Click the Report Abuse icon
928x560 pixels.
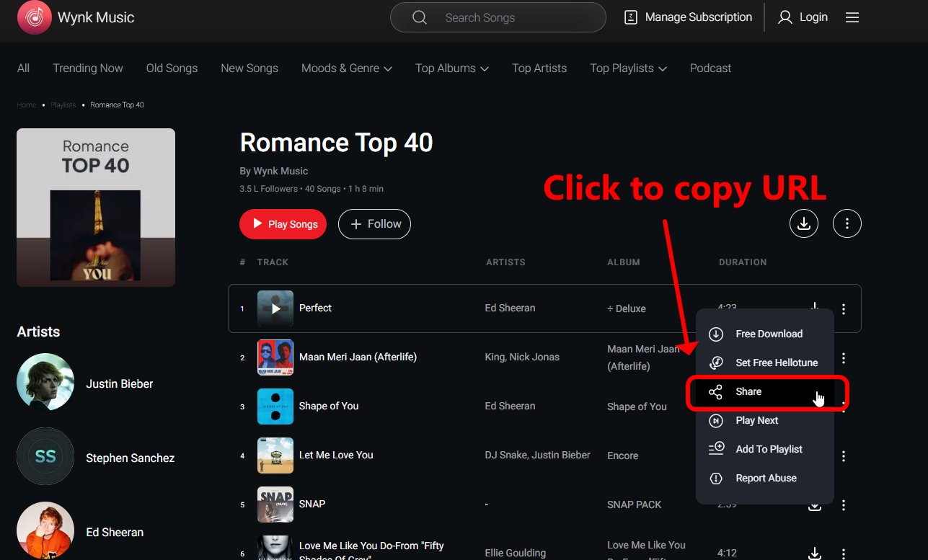pos(716,479)
